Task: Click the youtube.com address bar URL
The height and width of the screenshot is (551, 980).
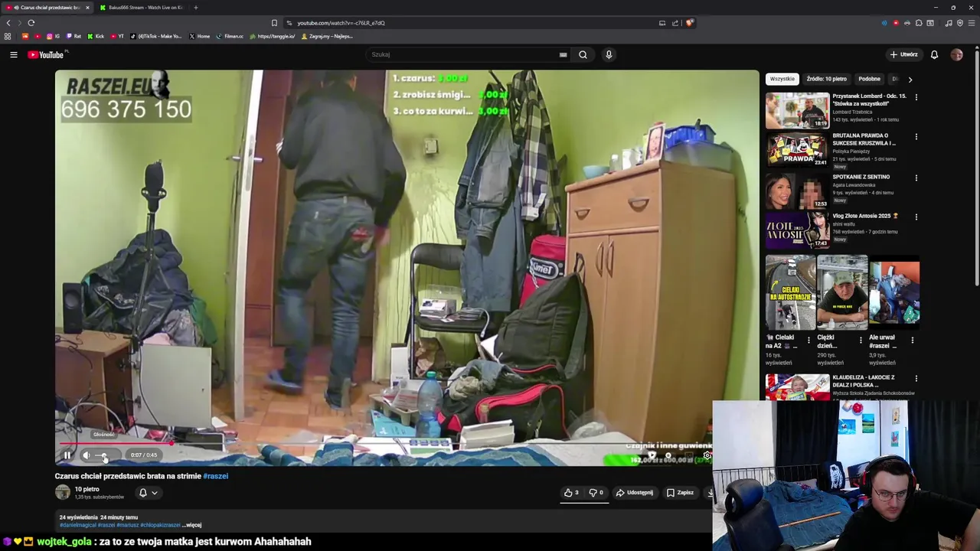Action: [341, 23]
